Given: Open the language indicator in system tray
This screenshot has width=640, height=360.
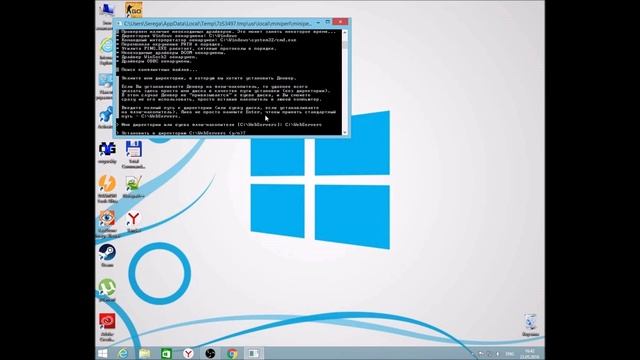Looking at the screenshot, I should [510, 354].
